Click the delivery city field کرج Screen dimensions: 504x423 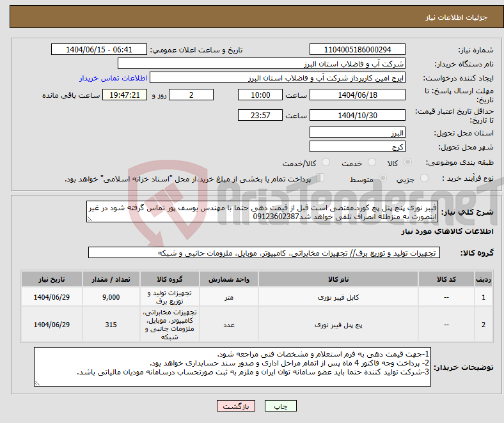click(x=357, y=147)
